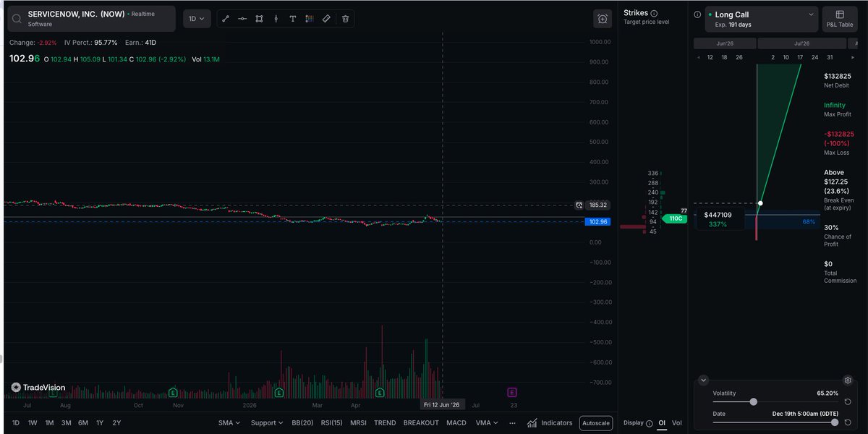The image size is (868, 434).
Task: Adjust the Volatility slider handle
Action: 754,401
